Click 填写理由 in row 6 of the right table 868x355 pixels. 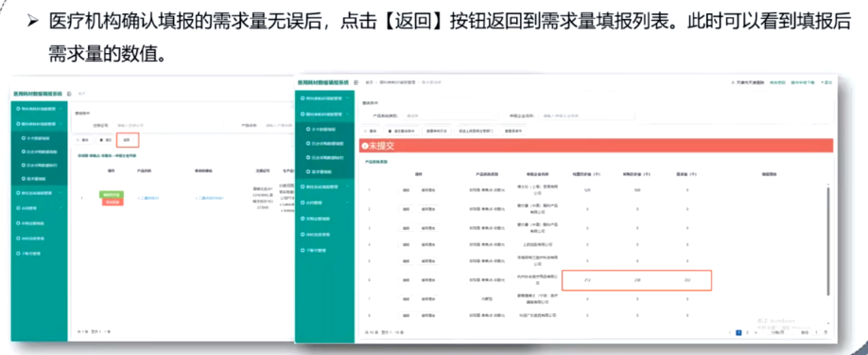[x=428, y=279]
